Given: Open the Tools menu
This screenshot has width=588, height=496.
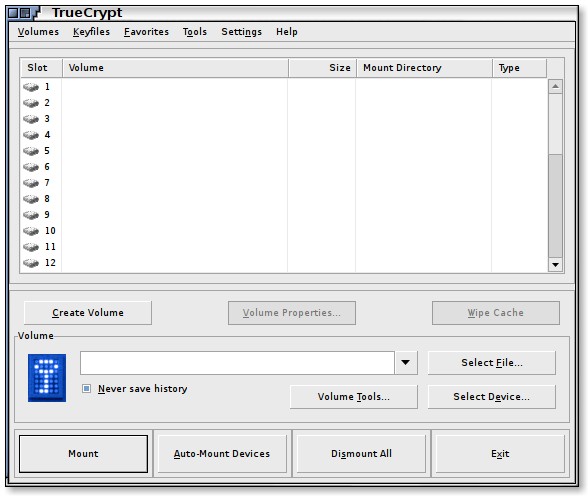Looking at the screenshot, I should tap(195, 32).
